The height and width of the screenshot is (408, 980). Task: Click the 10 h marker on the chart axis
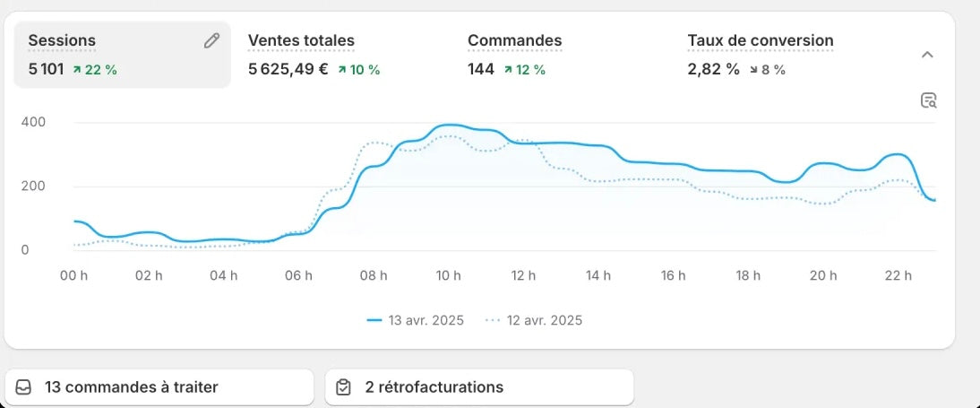(x=448, y=276)
